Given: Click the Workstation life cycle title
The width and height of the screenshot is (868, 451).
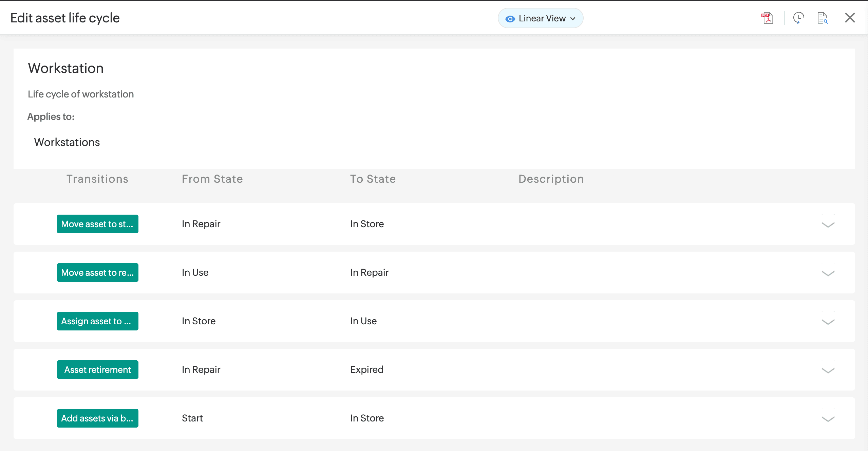Looking at the screenshot, I should pos(66,68).
